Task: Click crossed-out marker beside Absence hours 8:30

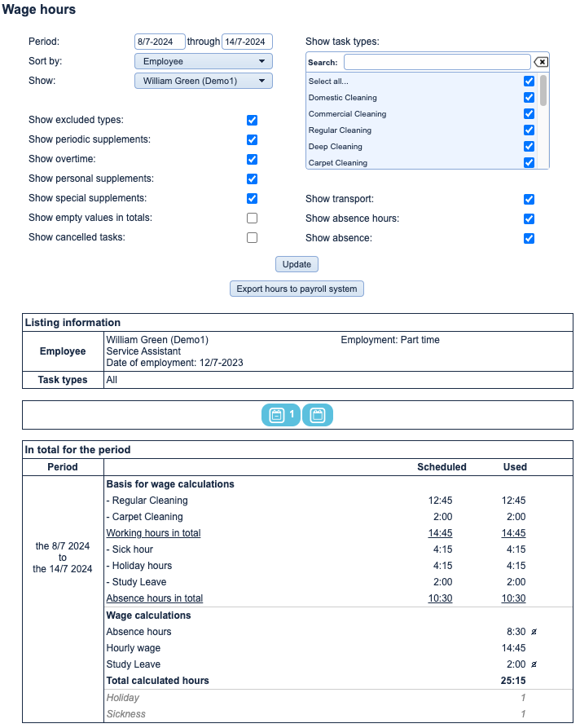Action: pos(534,632)
